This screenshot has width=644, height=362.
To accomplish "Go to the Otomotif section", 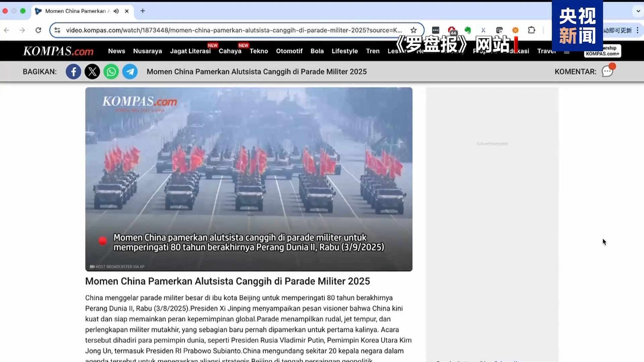I will coord(289,51).
